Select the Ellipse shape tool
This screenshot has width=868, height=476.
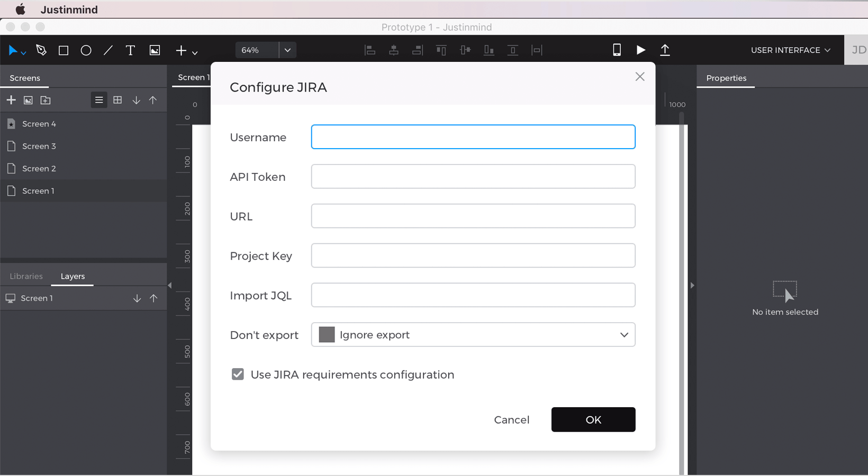[x=86, y=50]
